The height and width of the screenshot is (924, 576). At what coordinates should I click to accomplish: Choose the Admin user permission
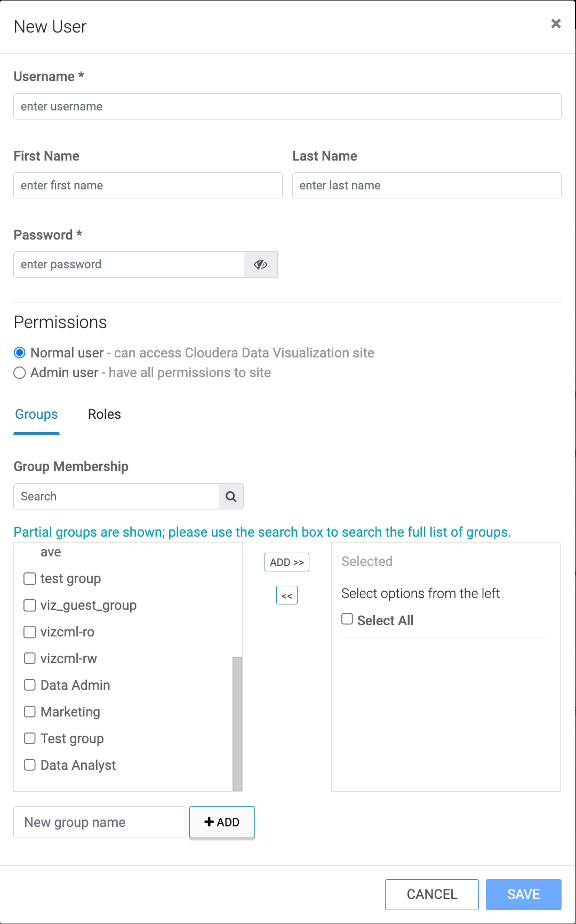(x=20, y=373)
